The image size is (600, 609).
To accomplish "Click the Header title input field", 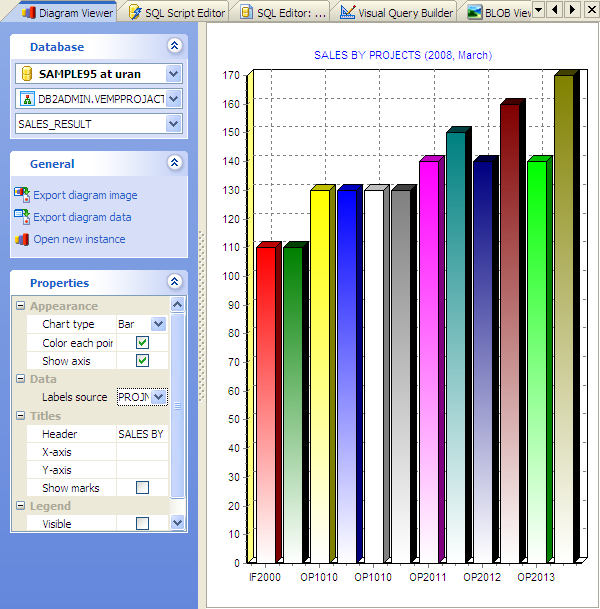I will click(x=141, y=434).
